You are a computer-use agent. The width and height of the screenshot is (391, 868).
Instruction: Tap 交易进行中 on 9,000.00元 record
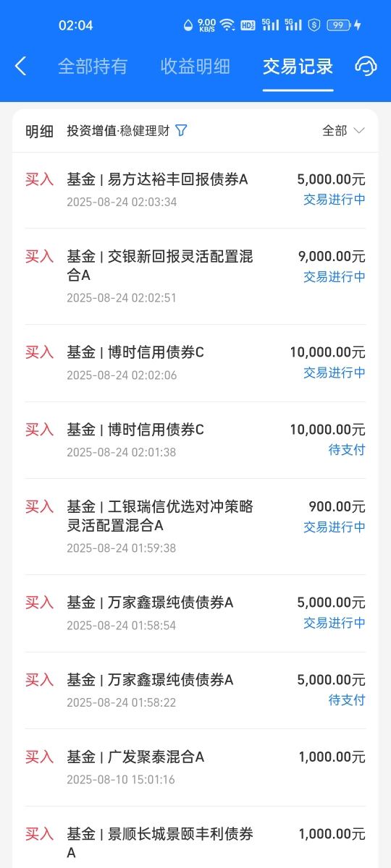335,277
